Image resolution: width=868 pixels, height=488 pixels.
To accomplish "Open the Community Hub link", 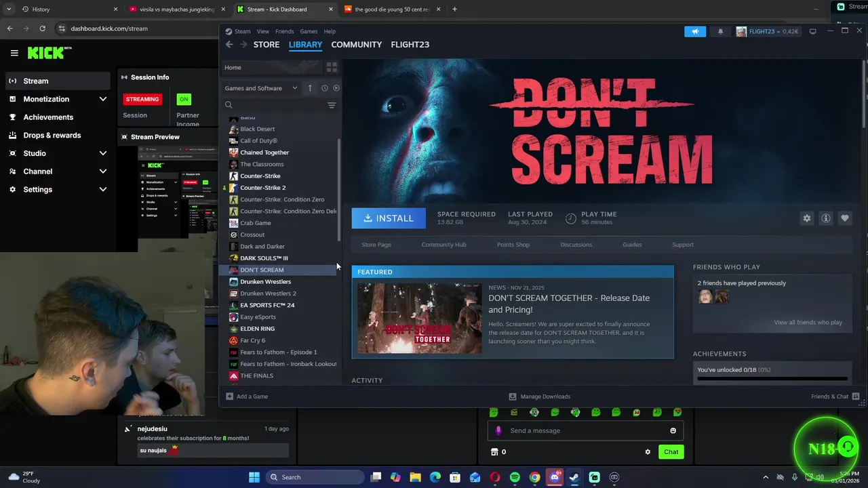I will tap(444, 245).
